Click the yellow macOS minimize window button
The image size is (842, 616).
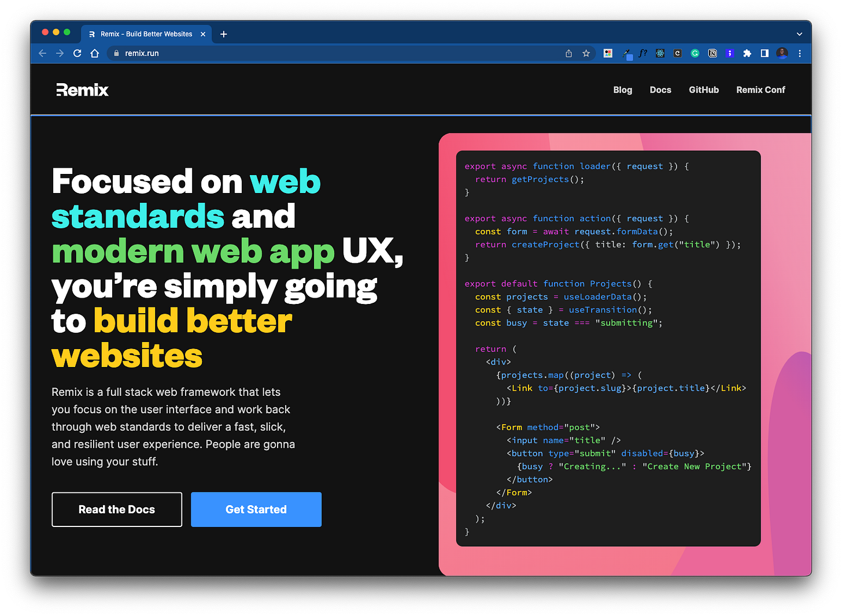click(56, 32)
